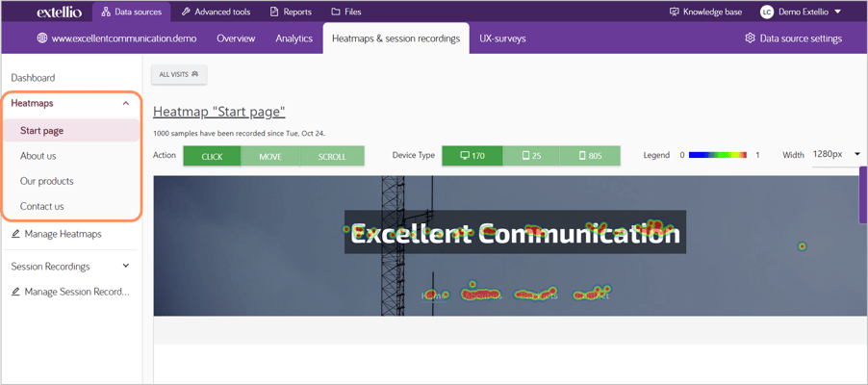Click the pencil icon beside Manage Session Recordings
The width and height of the screenshot is (868, 385).
coord(15,292)
